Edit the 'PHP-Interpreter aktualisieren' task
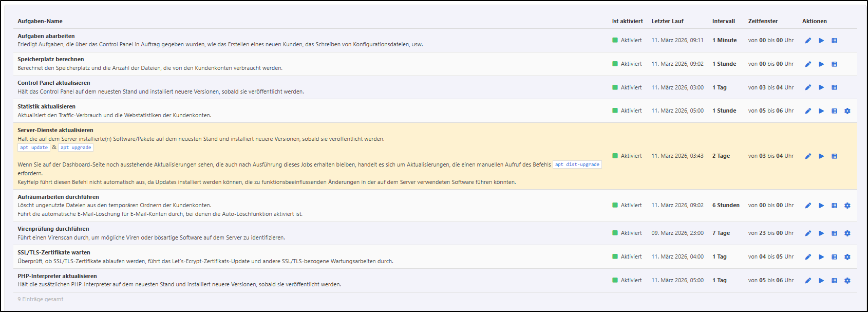Image resolution: width=868 pixels, height=312 pixels. 808,281
